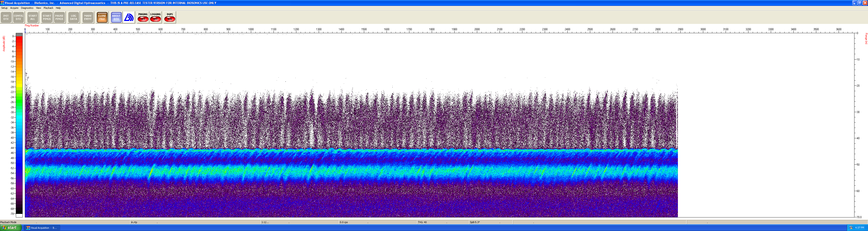Open the Setup menu
868x231 pixels.
click(4, 8)
